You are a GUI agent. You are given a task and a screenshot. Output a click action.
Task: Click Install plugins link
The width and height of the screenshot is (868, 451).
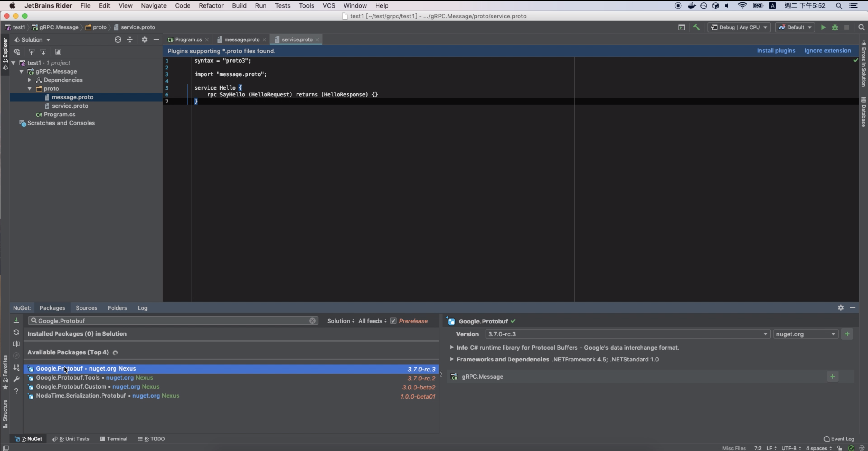tap(776, 51)
